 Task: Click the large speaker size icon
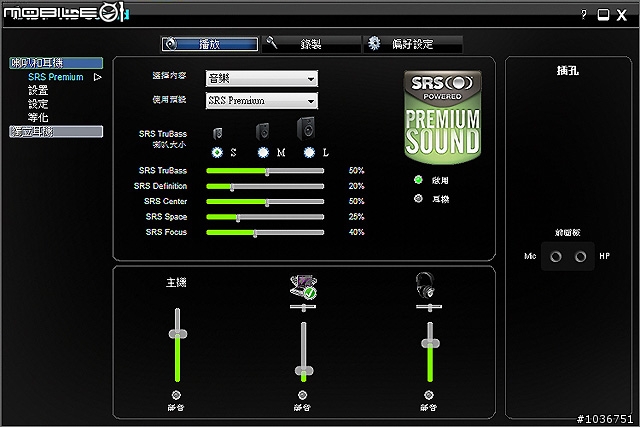pos(306,129)
